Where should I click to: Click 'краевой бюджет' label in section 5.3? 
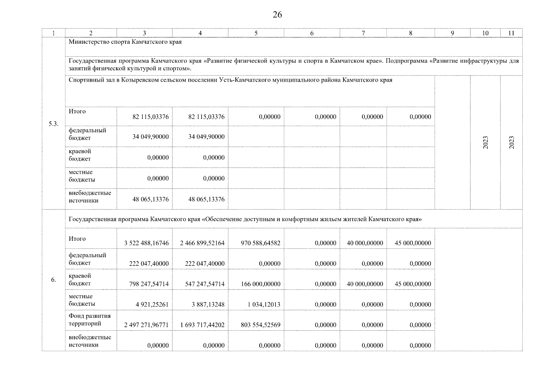(x=80, y=155)
